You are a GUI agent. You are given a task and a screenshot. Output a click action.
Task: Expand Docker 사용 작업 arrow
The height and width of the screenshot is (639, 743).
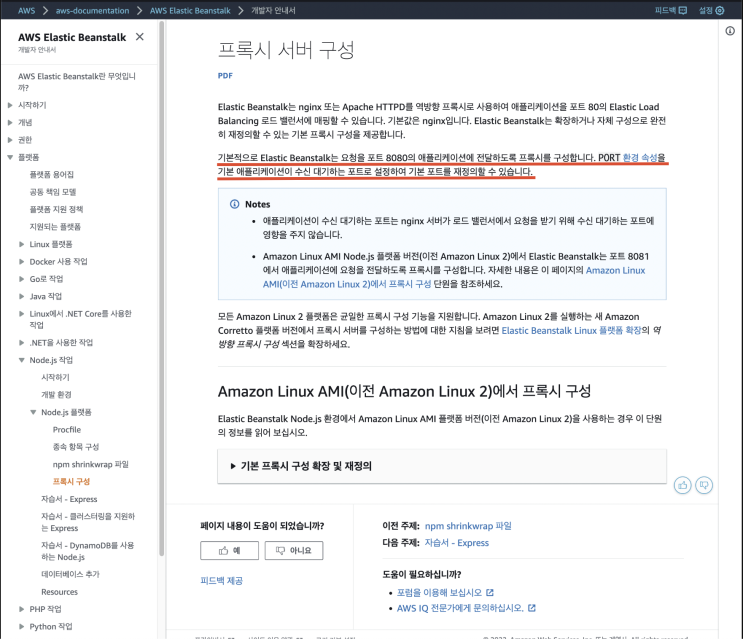coord(21,261)
